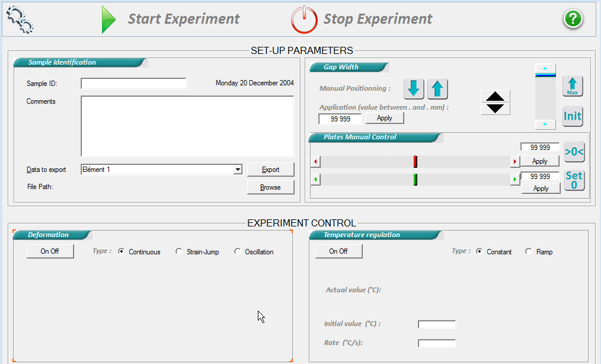601x364 pixels.
Task: Expand the Data to export dropdown
Action: [x=238, y=170]
